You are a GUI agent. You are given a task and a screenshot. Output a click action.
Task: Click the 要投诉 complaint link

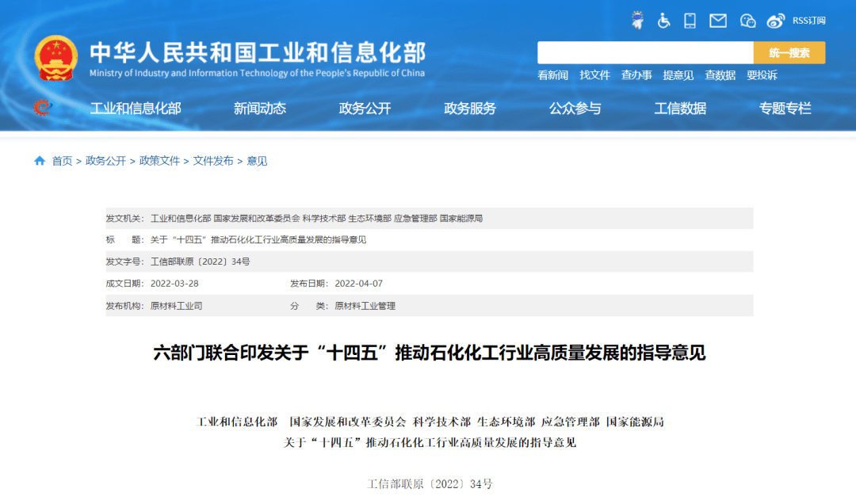coord(762,75)
